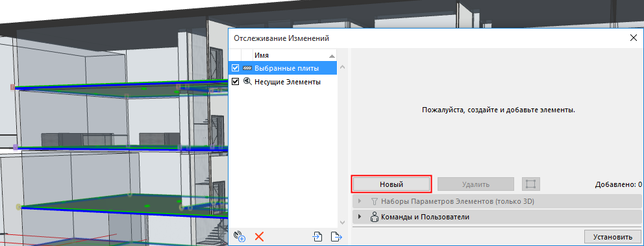The height and width of the screenshot is (246, 644).
Task: Click the funnel icon in Наборы Параметров Элементов
Action: 374,201
